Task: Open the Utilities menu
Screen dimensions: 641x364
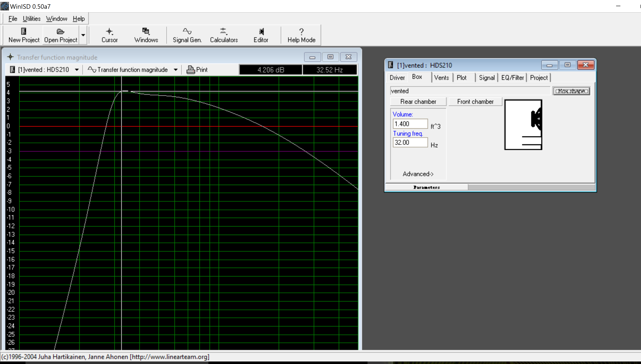Action: pos(31,19)
